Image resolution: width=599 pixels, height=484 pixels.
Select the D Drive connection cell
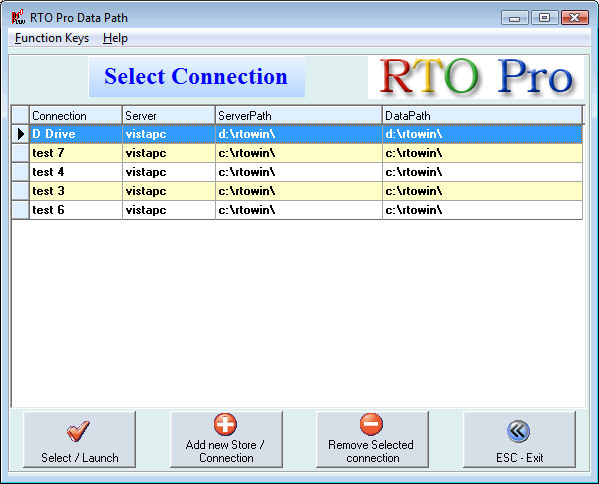pyautogui.click(x=76, y=134)
